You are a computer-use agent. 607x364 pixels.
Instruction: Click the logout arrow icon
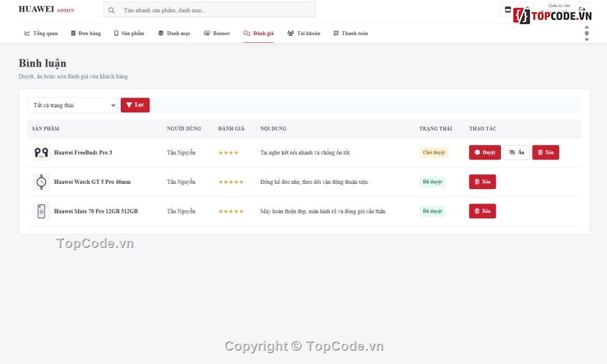[x=582, y=10]
